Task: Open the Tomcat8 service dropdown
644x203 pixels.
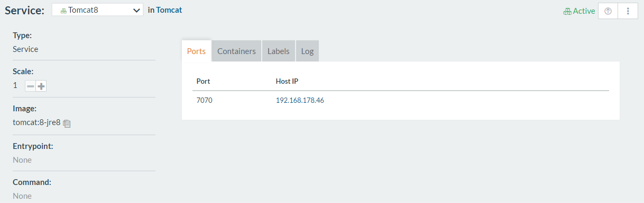Action: (97, 10)
